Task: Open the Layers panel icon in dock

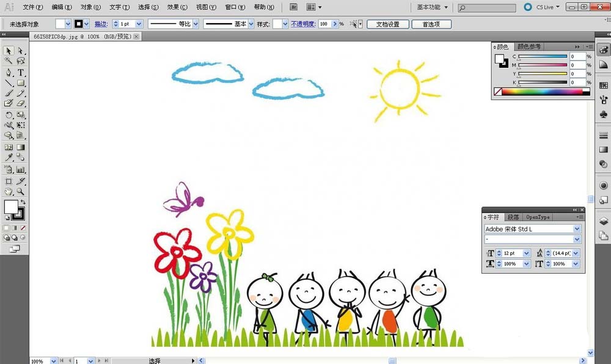Action: click(604, 221)
